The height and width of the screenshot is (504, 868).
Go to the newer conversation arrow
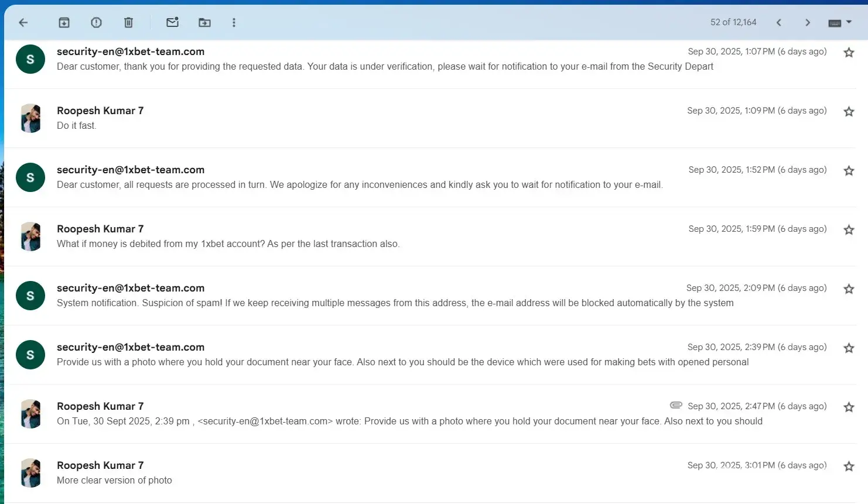click(778, 23)
